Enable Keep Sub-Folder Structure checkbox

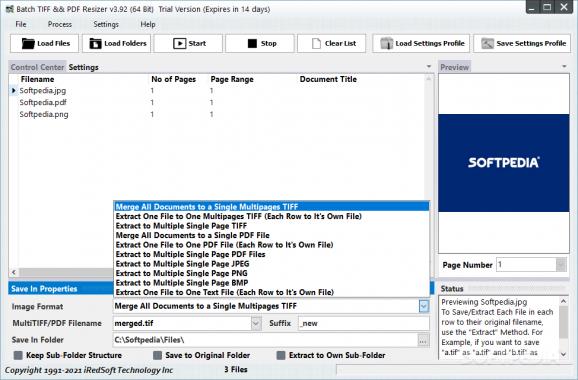[18, 355]
